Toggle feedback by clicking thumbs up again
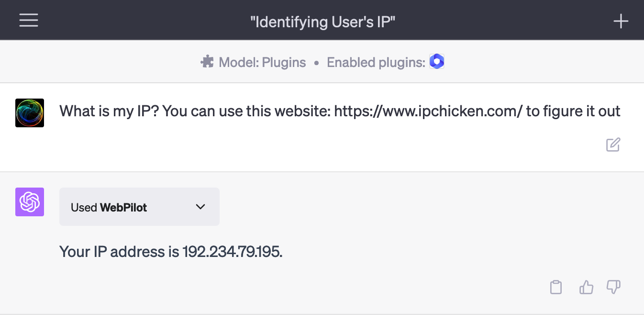This screenshot has height=334, width=644. (x=586, y=287)
